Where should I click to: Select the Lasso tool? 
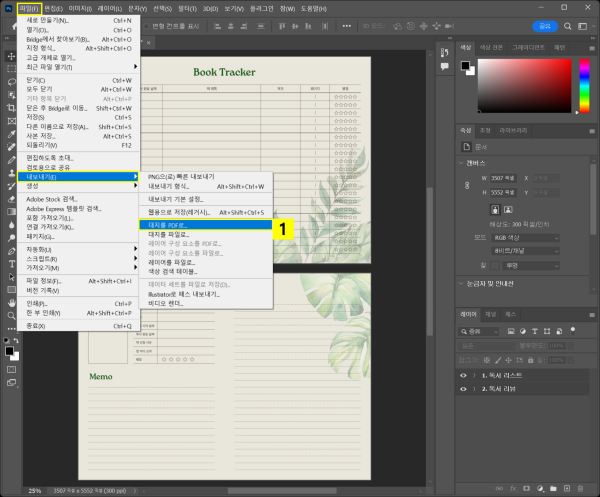point(11,82)
